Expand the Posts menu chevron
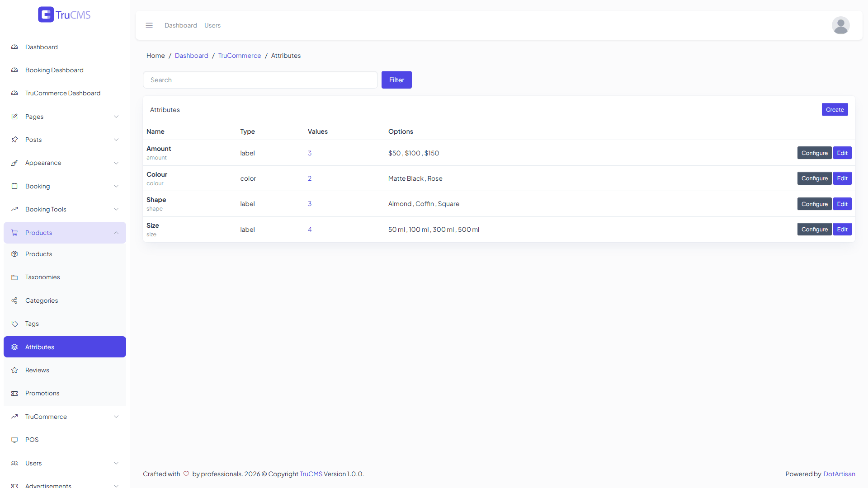 coord(116,140)
